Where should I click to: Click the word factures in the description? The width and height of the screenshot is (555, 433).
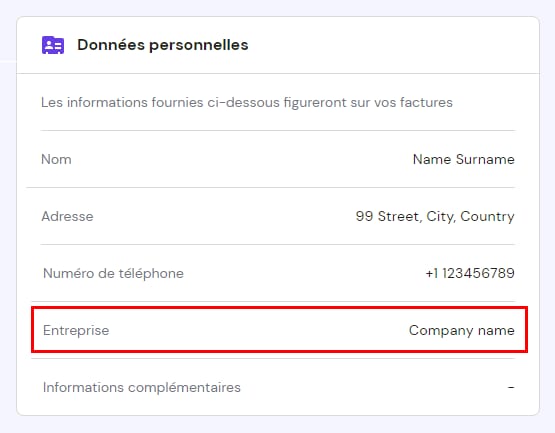click(426, 102)
